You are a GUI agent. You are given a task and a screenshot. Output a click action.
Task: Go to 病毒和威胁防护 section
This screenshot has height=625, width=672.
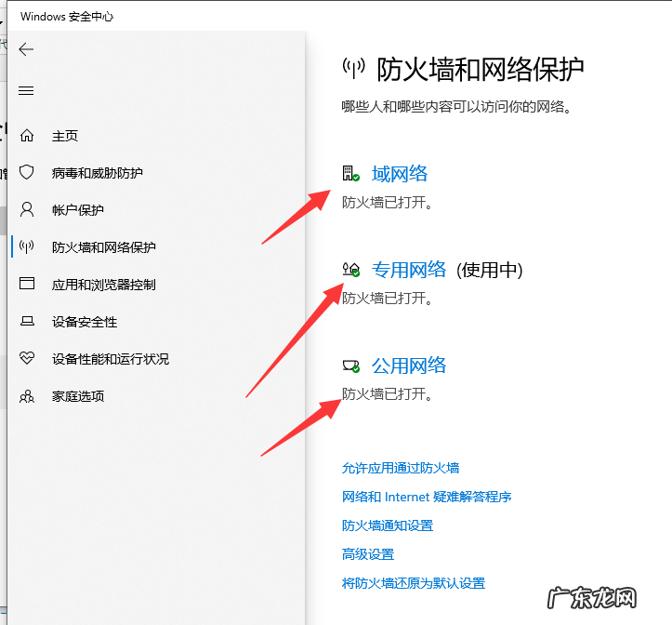click(98, 173)
